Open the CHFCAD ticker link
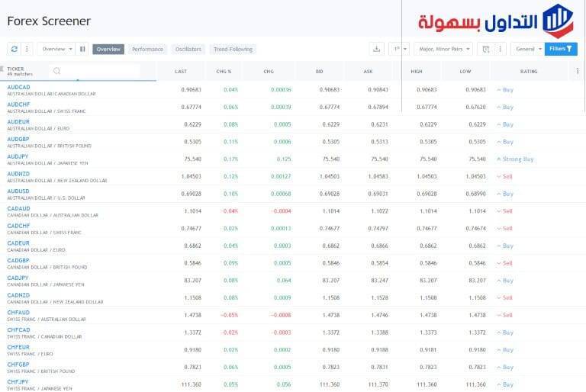 [18, 330]
